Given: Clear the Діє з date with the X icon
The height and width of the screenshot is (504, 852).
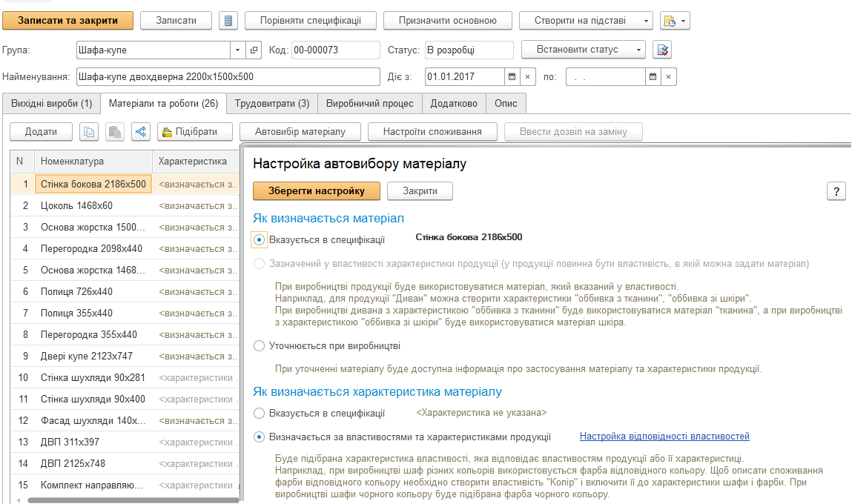Looking at the screenshot, I should (x=527, y=77).
